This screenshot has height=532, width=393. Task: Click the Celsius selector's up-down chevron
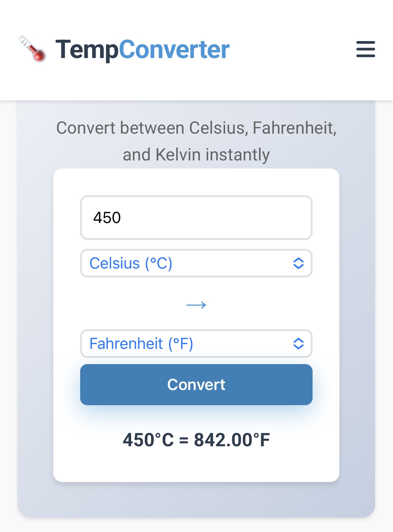(298, 263)
